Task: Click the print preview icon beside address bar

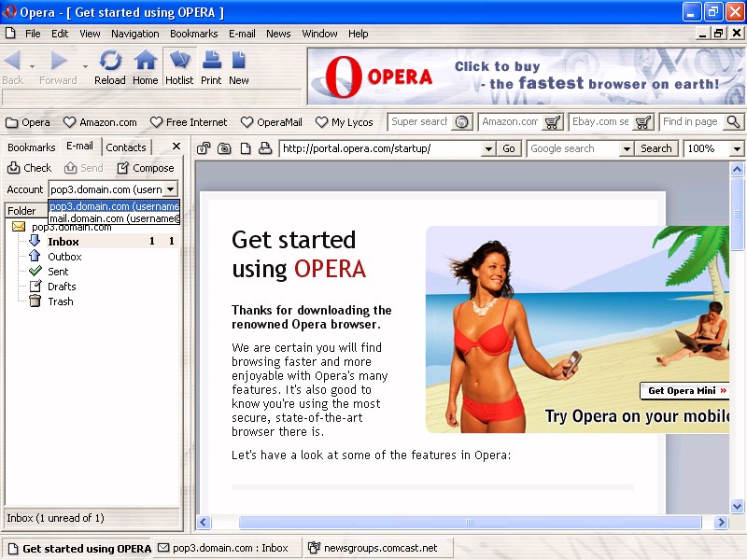Action: [x=265, y=148]
